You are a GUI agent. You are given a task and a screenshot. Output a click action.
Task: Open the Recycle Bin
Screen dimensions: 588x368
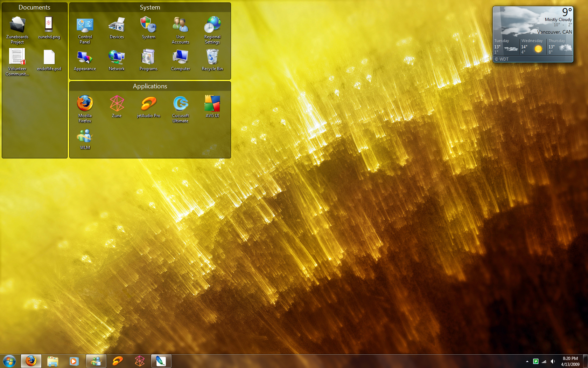[x=212, y=60]
